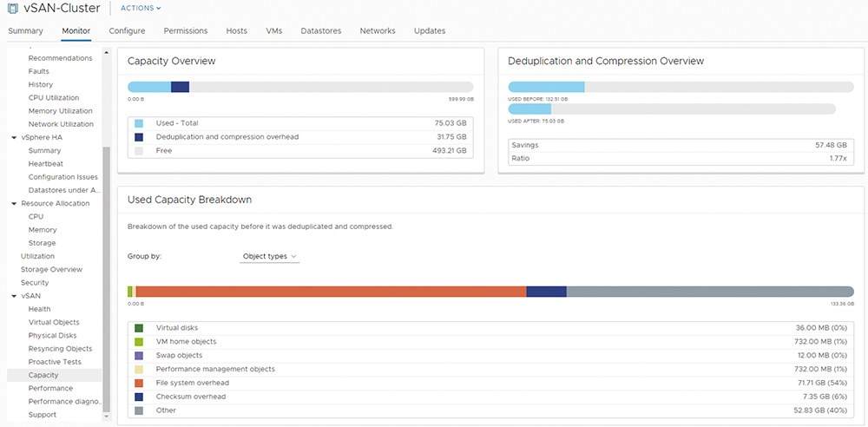Click the Used Before progress bar
The width and height of the screenshot is (868, 427).
[x=681, y=87]
